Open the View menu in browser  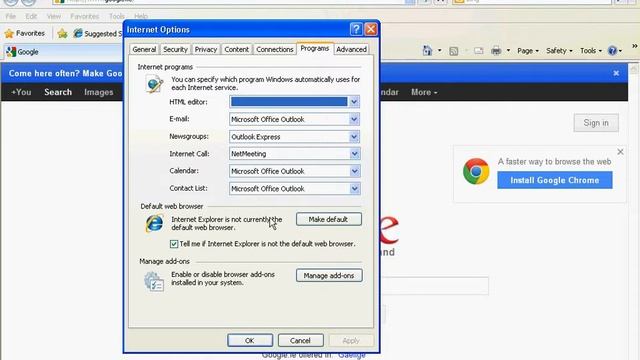tap(53, 16)
